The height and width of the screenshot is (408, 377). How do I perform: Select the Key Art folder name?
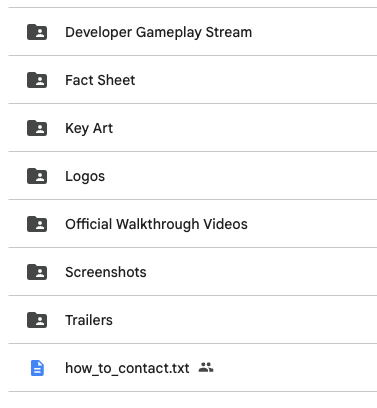coord(89,128)
